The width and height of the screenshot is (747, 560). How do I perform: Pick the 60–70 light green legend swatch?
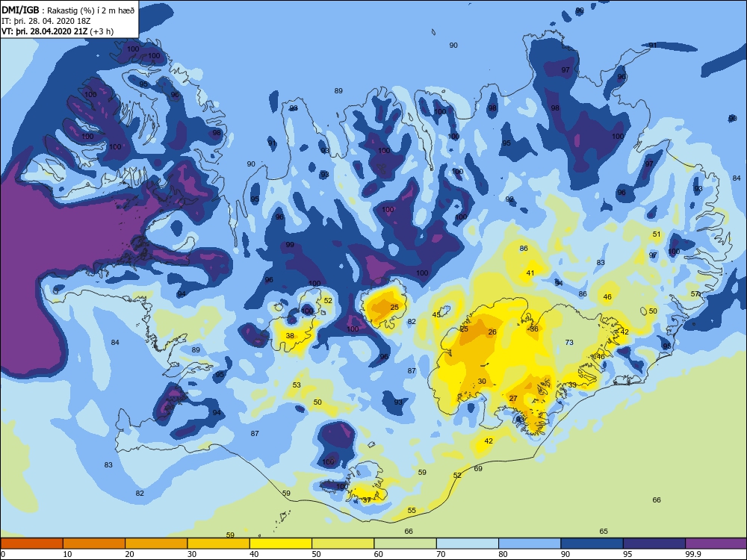point(406,544)
